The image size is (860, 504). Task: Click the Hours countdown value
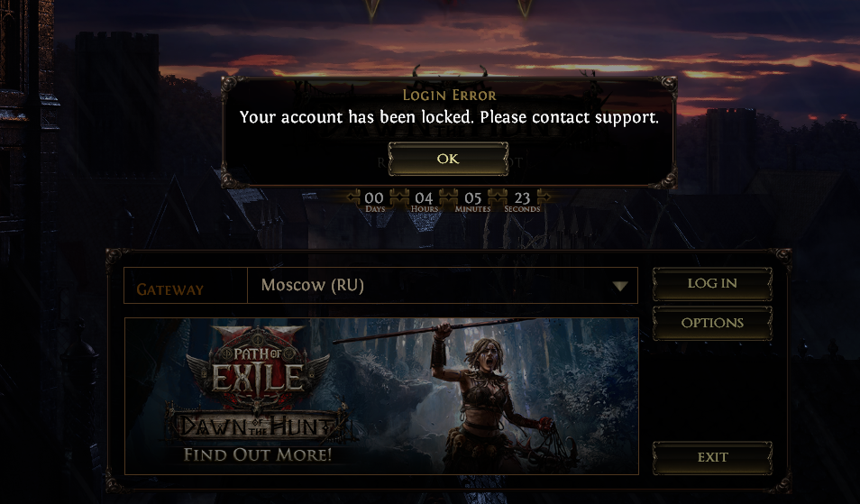(x=424, y=198)
